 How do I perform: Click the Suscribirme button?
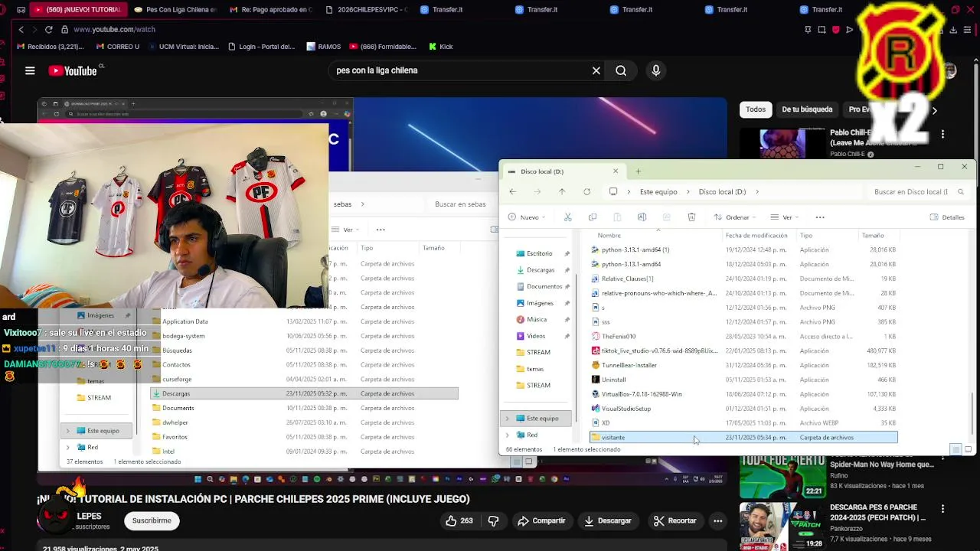pyautogui.click(x=152, y=520)
